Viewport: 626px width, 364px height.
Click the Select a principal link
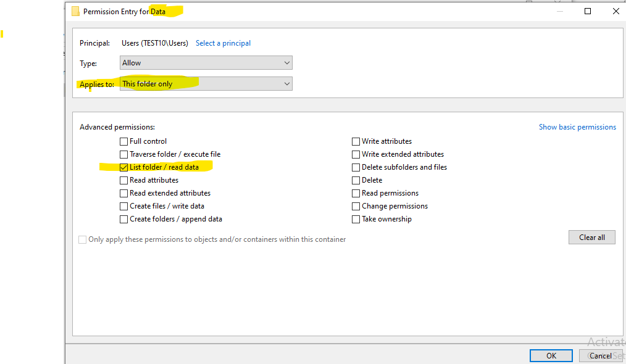(223, 43)
